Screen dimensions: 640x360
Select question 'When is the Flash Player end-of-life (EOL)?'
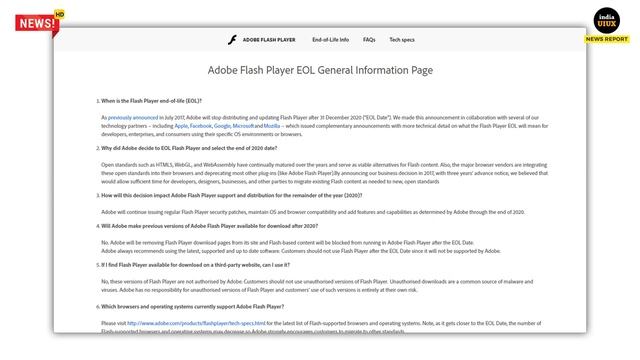151,101
